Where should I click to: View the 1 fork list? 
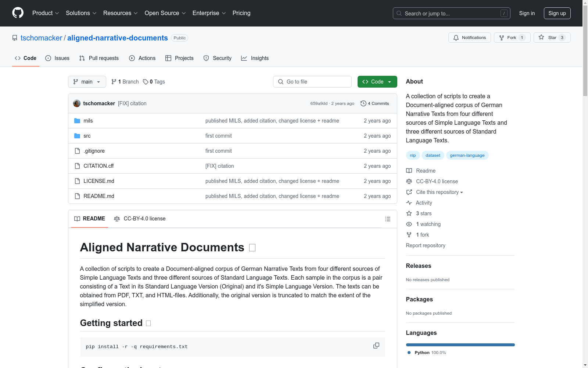tap(418, 235)
